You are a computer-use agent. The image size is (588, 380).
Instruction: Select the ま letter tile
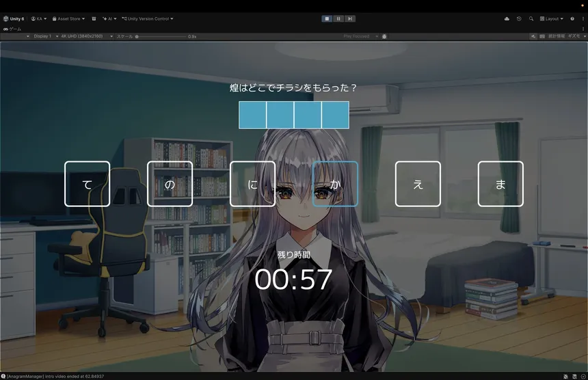click(x=500, y=184)
